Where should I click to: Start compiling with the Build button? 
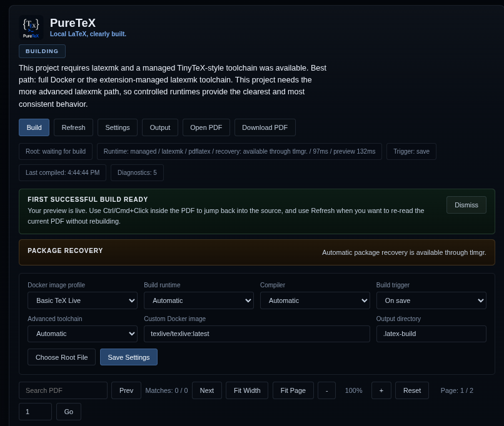(34, 127)
